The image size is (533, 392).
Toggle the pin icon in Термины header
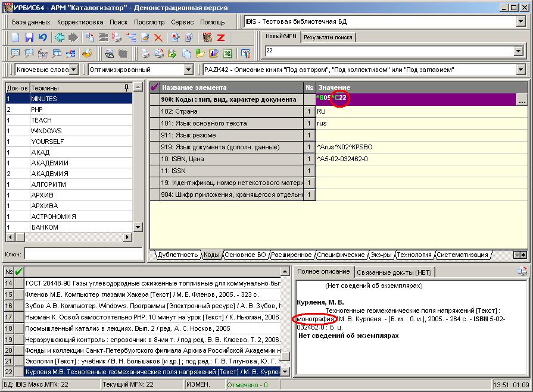126,87
